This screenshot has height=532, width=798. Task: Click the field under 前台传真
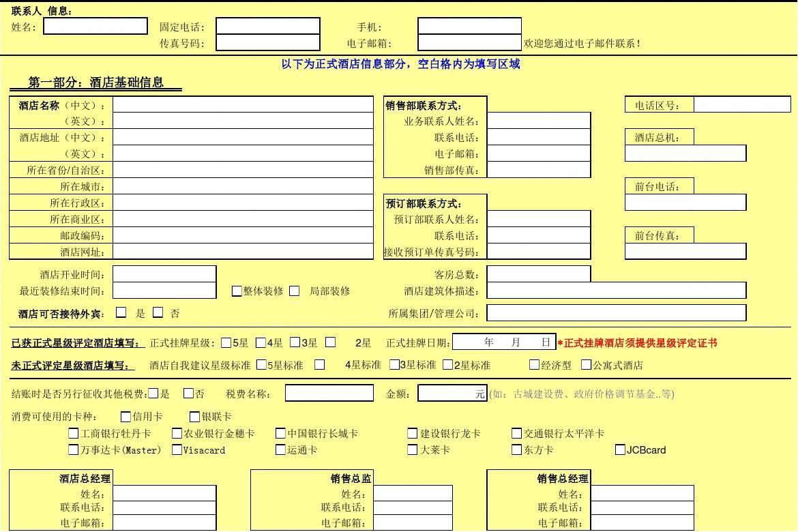click(685, 251)
